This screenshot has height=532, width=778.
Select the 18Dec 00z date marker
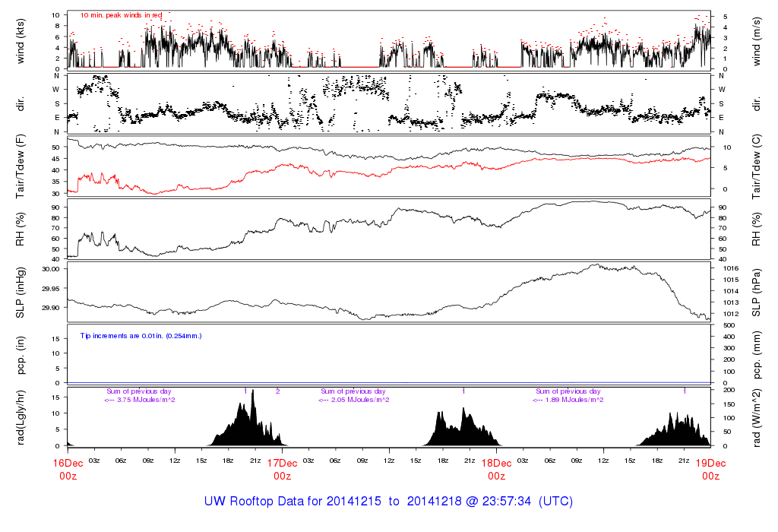(496, 469)
